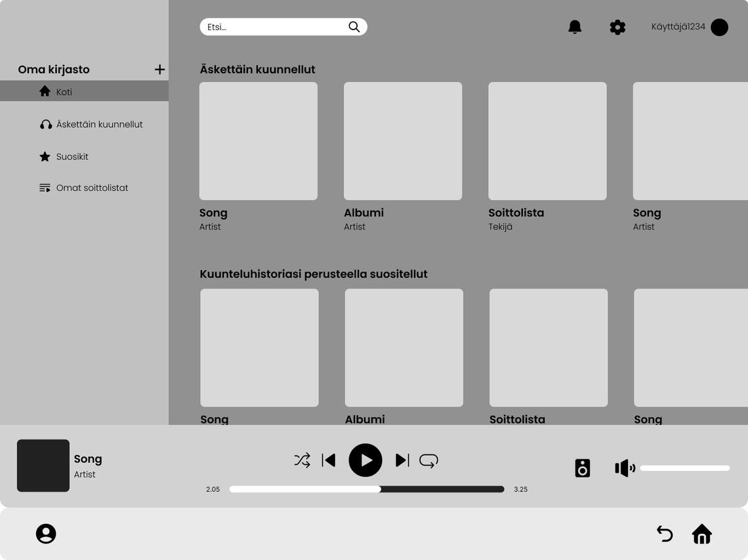This screenshot has width=748, height=560.
Task: Go to Suosikit in the sidebar
Action: 64,156
